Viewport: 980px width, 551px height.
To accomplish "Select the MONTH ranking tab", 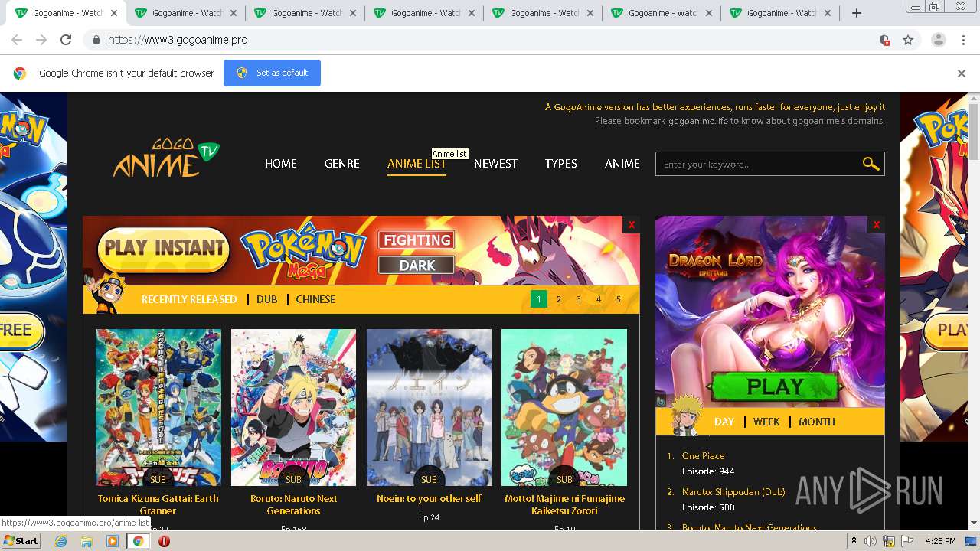I will (x=817, y=422).
